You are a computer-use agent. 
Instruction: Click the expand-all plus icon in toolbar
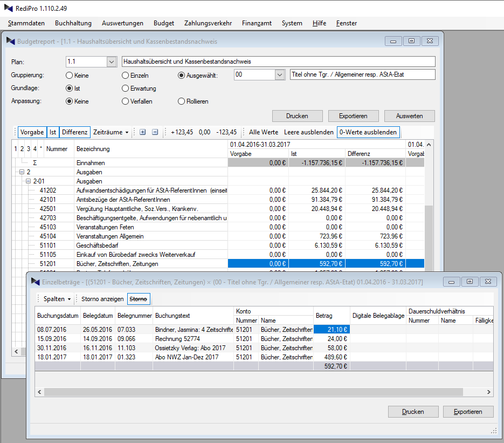[x=142, y=132]
